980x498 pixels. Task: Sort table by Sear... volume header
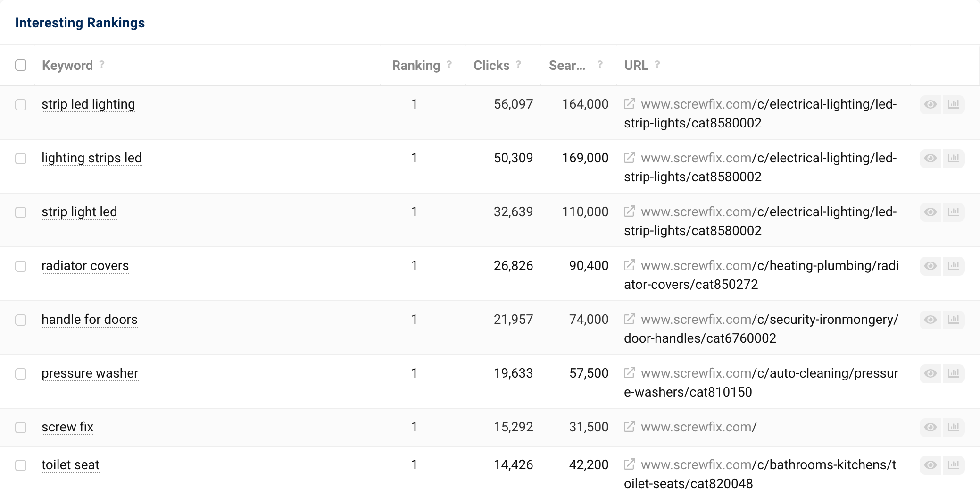pos(567,65)
